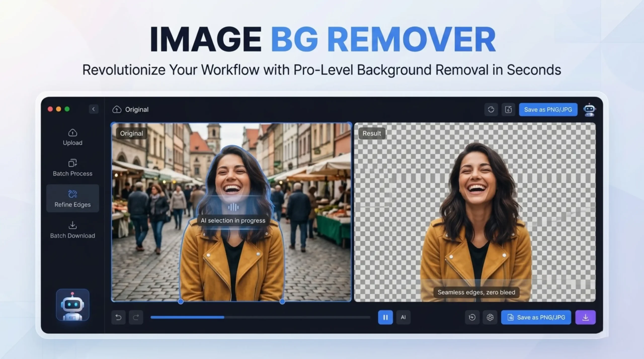Click the globe settings icon in the bottom bar

pyautogui.click(x=490, y=317)
